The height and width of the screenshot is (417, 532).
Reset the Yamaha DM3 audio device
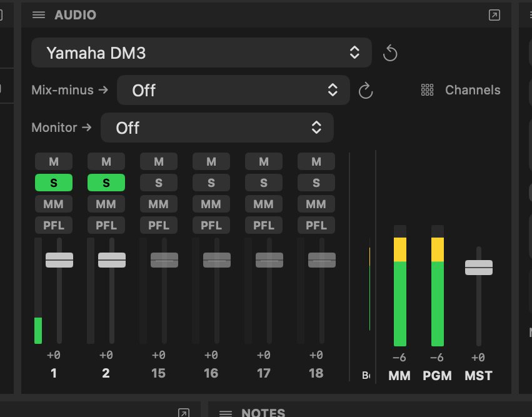[x=390, y=53]
